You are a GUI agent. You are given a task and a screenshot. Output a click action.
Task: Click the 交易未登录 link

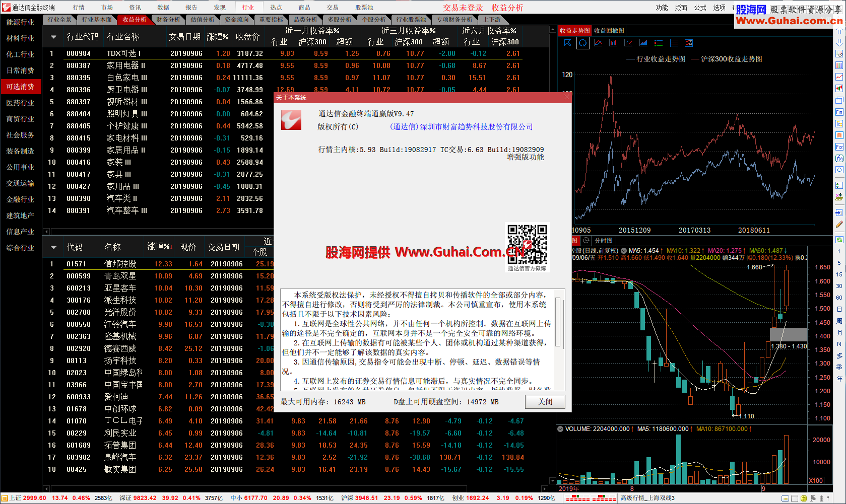(x=463, y=8)
